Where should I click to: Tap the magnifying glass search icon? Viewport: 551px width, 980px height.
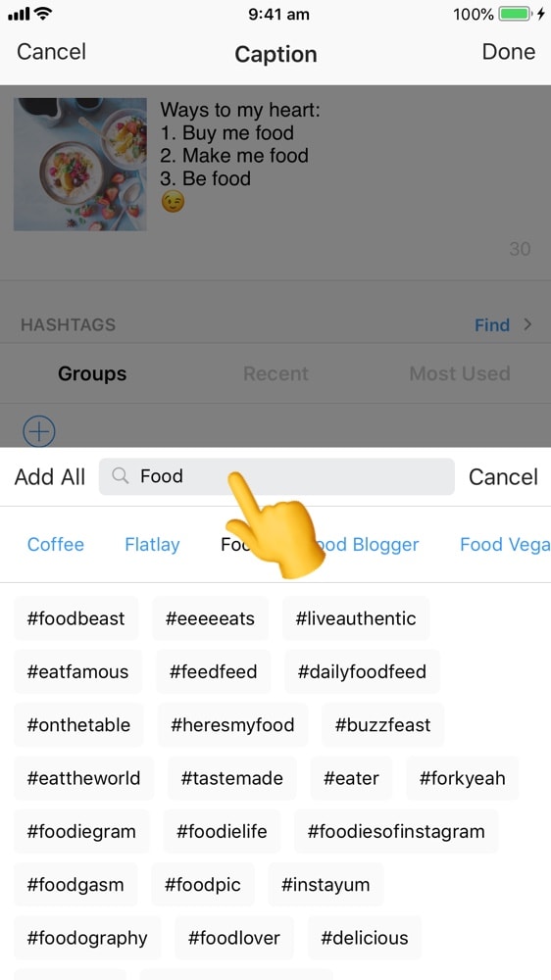click(120, 476)
